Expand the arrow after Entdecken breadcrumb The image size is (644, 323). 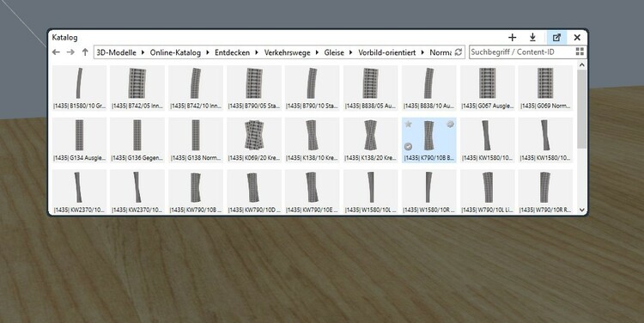pos(257,52)
